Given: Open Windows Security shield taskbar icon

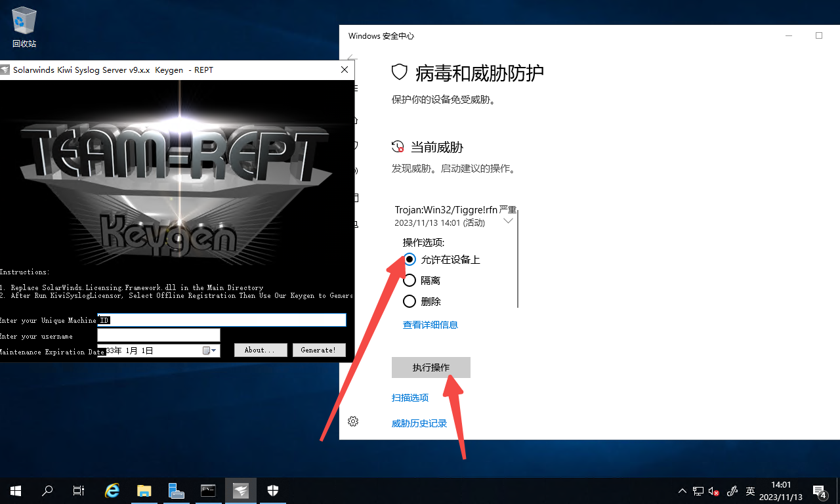Looking at the screenshot, I should 273,490.
